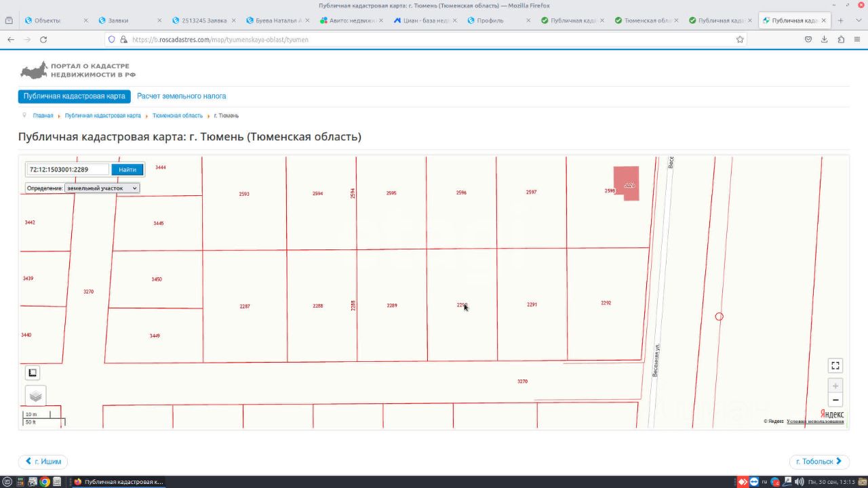
Task: Close the 'Объекты' tab
Action: 85,20
